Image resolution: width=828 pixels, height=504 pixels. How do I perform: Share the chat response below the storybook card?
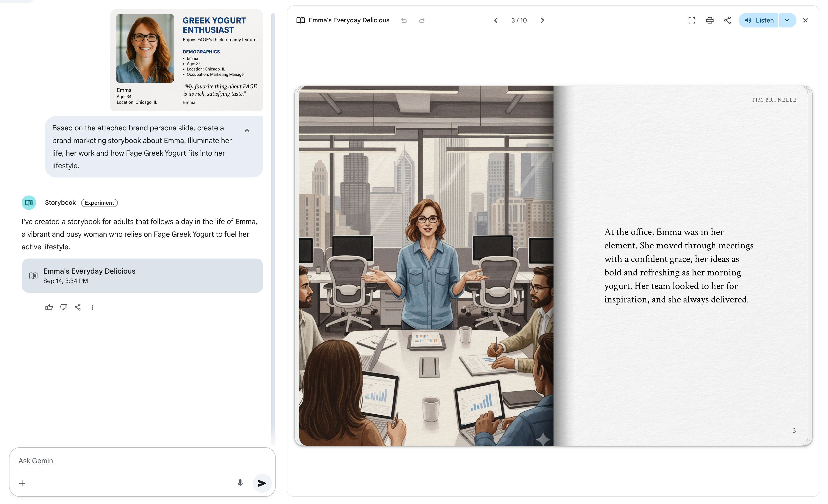(78, 307)
